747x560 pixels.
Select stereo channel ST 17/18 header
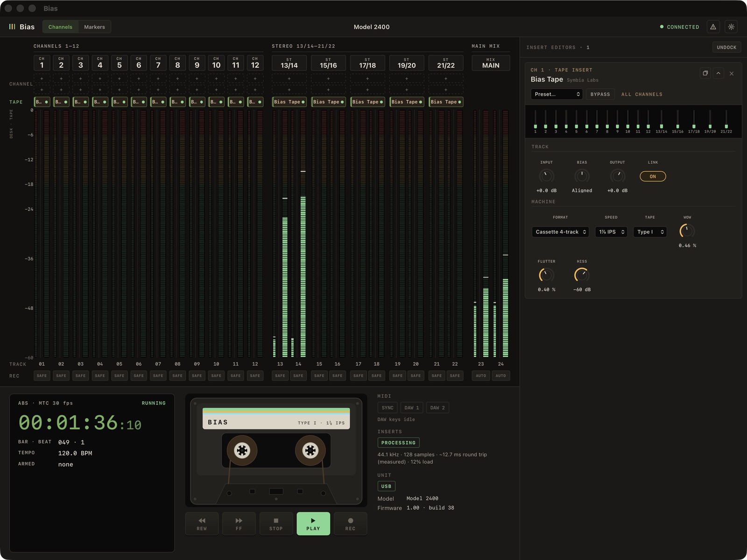367,63
